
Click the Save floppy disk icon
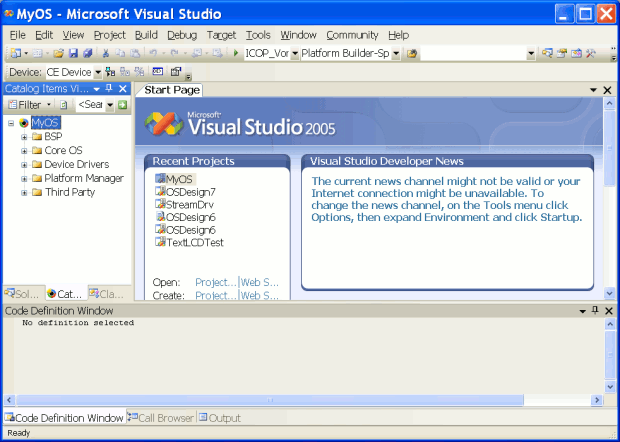click(73, 53)
